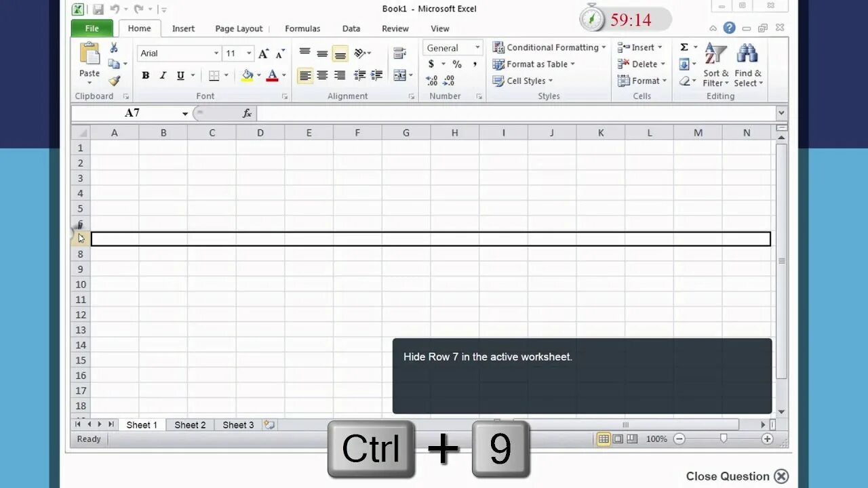Click the Clear eraser icon
The width and height of the screenshot is (868, 488).
click(684, 81)
